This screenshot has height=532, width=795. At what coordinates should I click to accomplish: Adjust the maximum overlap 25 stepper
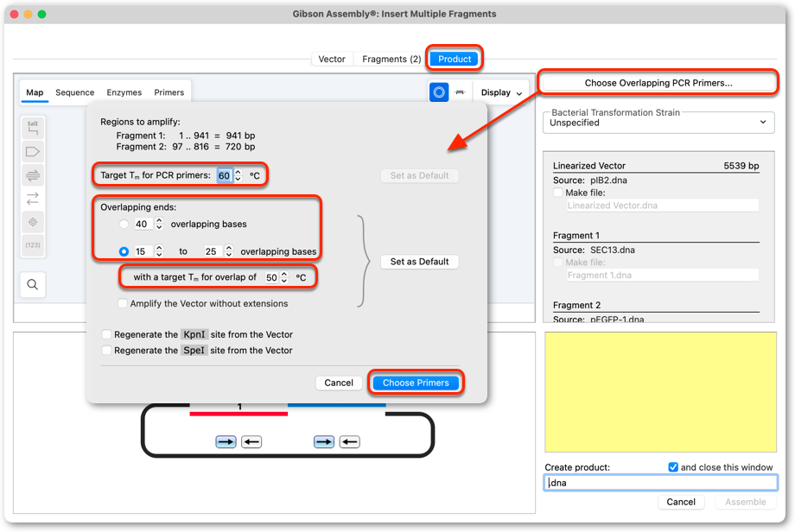pyautogui.click(x=229, y=251)
